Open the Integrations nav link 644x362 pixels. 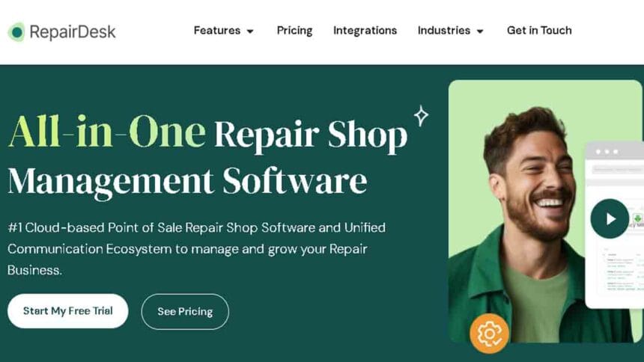(365, 31)
